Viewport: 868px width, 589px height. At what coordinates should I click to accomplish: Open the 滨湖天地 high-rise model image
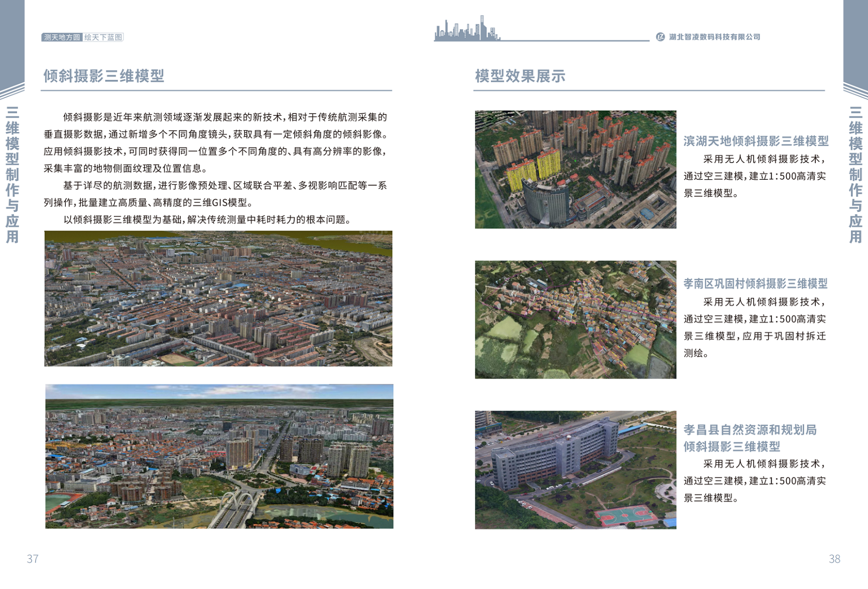pos(575,169)
